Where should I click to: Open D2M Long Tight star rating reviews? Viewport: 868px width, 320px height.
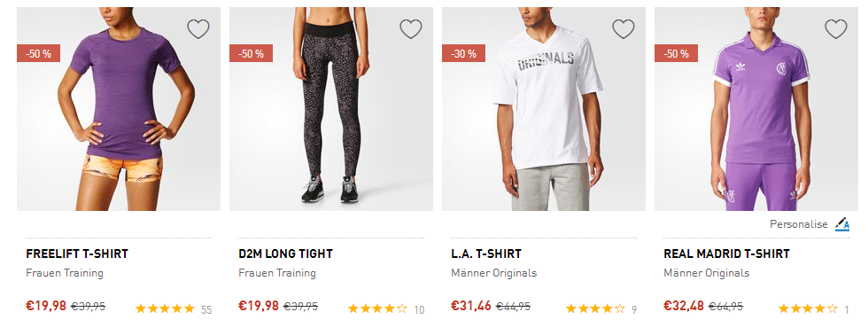pyautogui.click(x=386, y=309)
